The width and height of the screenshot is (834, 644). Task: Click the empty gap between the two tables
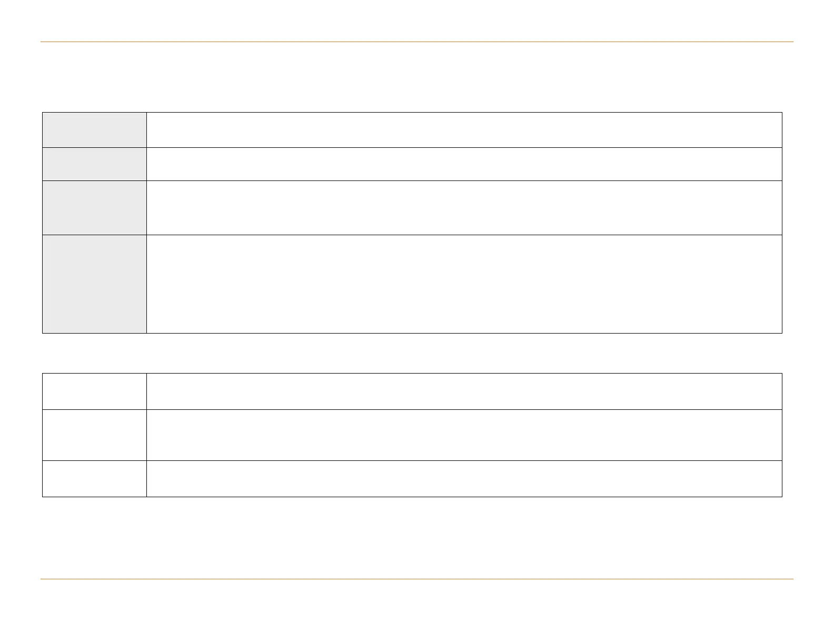tap(417, 353)
